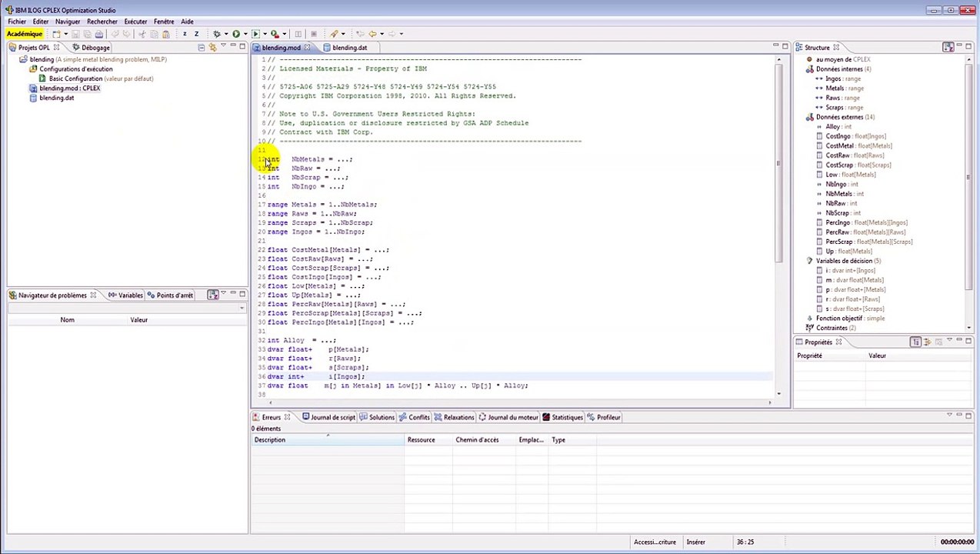Image resolution: width=980 pixels, height=554 pixels.
Task: Open the Projets OPL view menu triangle
Action: tap(223, 45)
